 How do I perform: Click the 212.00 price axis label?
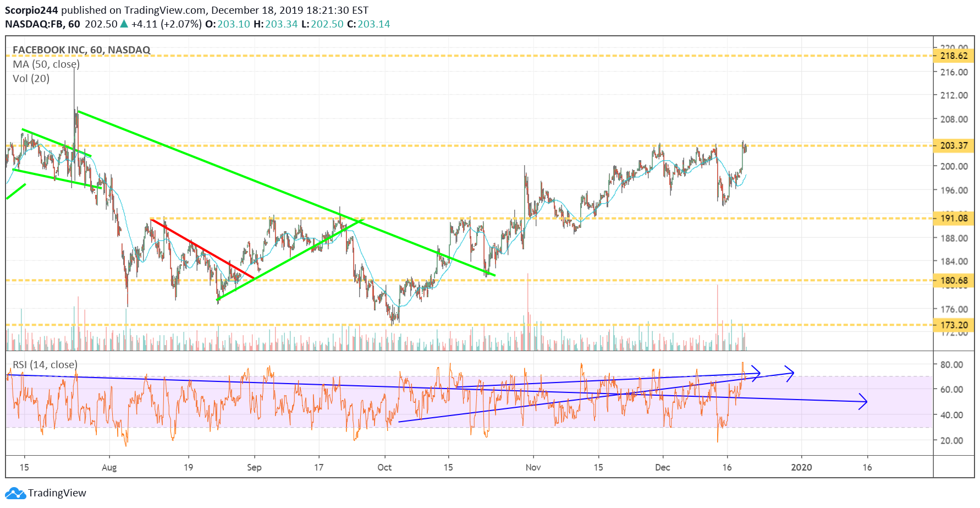[x=954, y=95]
